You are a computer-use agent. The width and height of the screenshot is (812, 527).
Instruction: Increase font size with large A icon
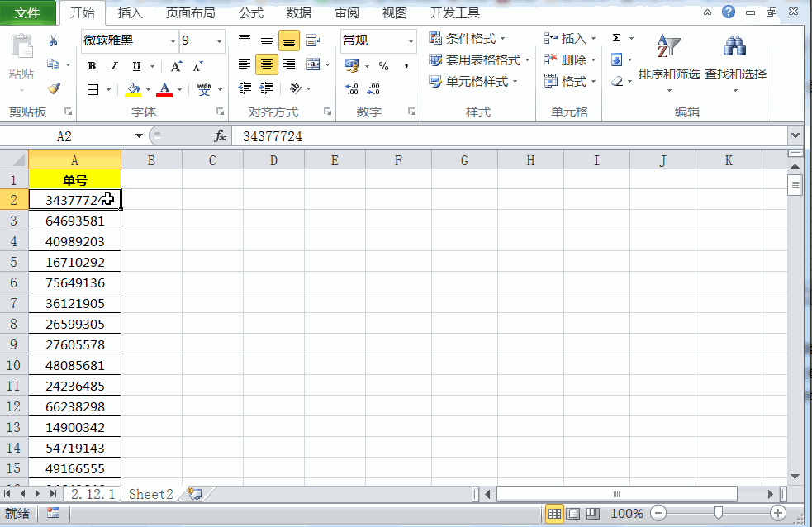[176, 66]
